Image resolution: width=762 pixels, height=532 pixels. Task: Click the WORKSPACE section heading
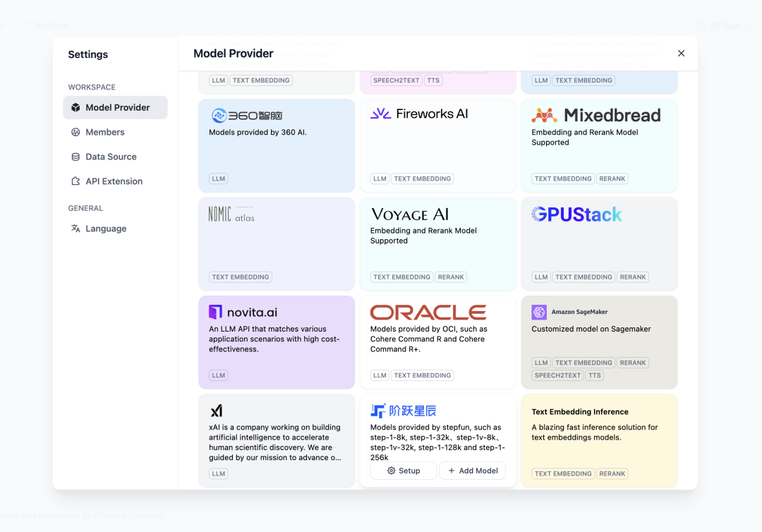tap(92, 87)
